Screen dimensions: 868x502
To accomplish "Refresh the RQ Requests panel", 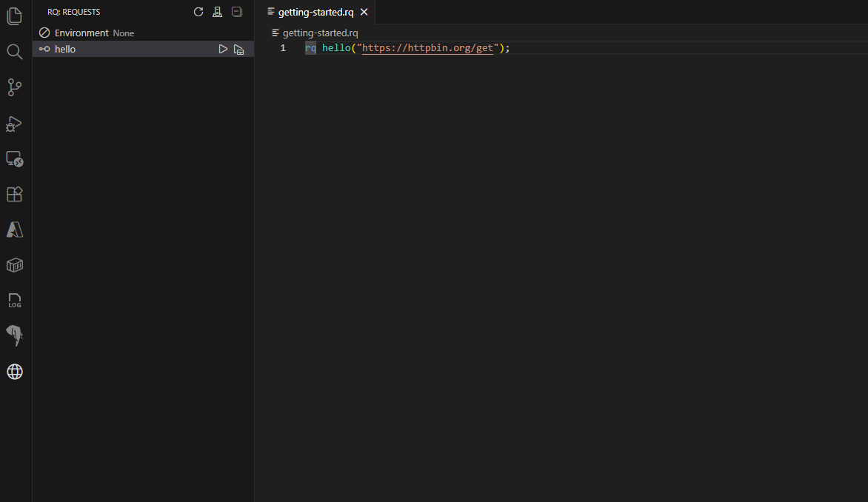I will [x=198, y=11].
